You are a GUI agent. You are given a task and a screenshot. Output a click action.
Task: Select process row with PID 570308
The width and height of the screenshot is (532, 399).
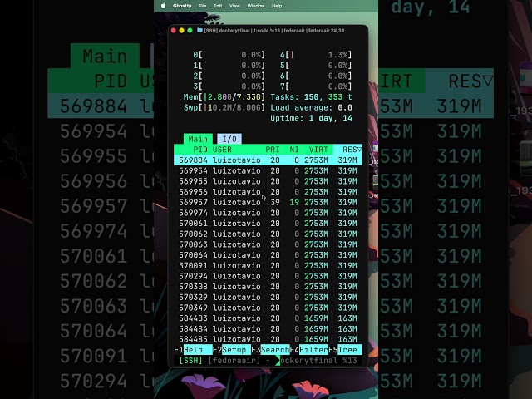(x=268, y=286)
